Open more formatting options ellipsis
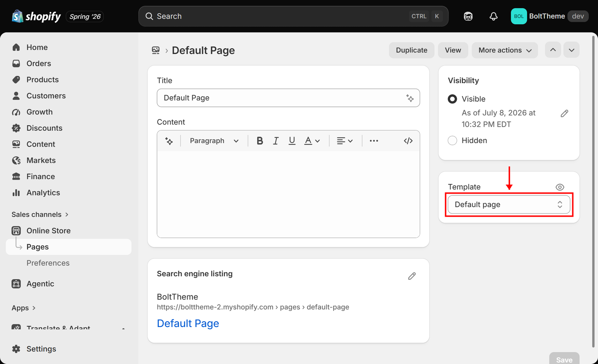Viewport: 598px width, 364px height. [374, 141]
